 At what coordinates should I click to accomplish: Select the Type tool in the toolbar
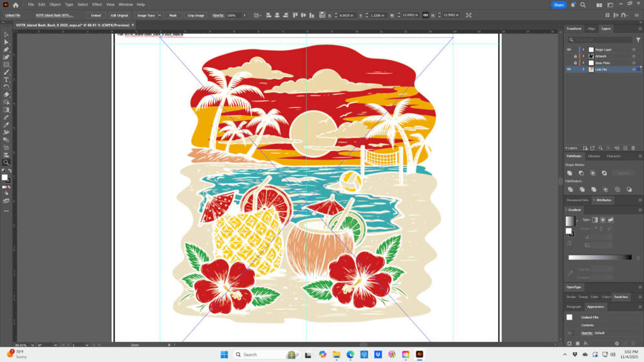click(6, 80)
